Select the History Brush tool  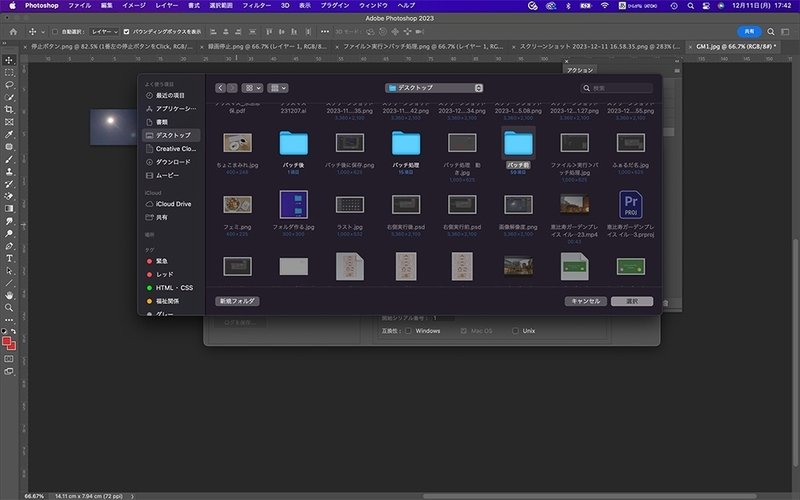(9, 184)
